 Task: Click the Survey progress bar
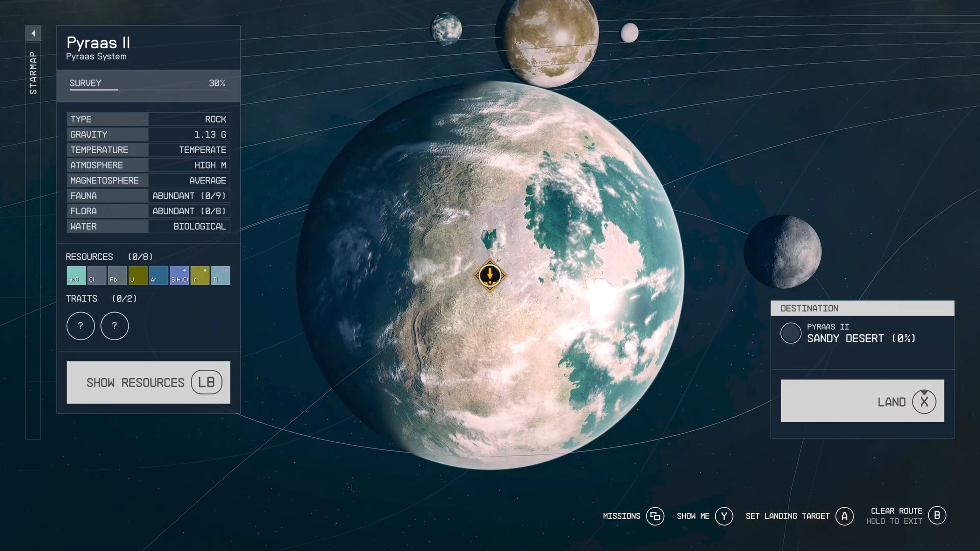click(x=148, y=89)
